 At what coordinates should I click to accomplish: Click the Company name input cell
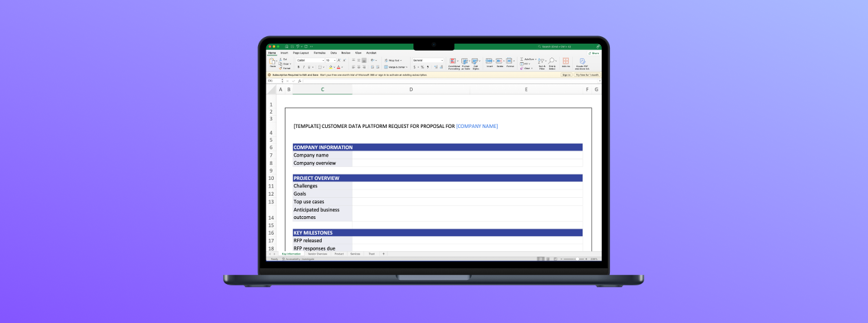[467, 155]
